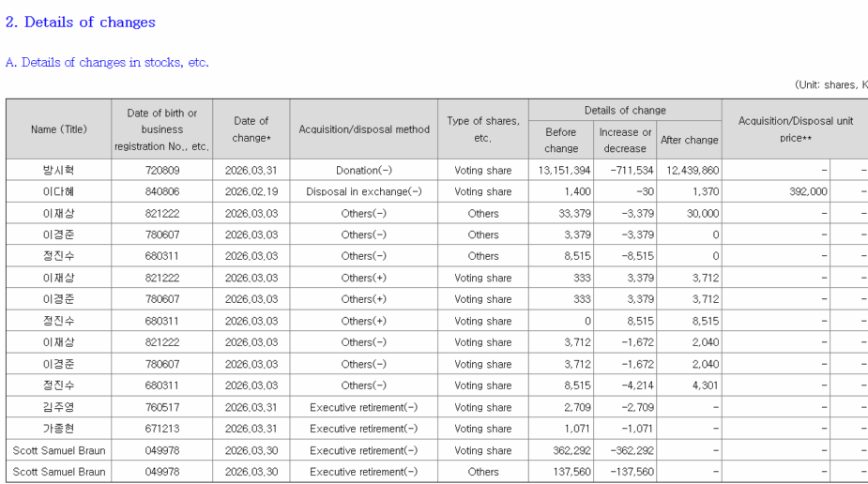This screenshot has height=484, width=868.
Task: Select the name cell 가종현
Action: [58, 429]
